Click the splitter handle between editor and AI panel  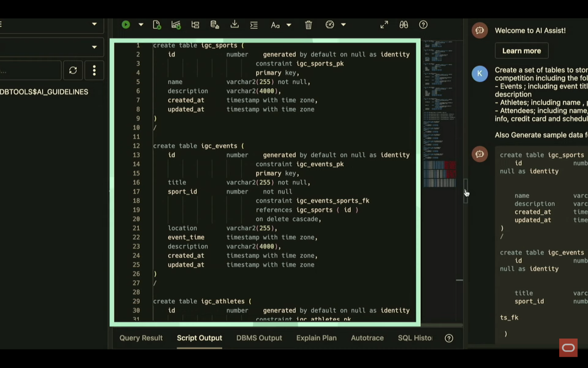[x=465, y=191]
